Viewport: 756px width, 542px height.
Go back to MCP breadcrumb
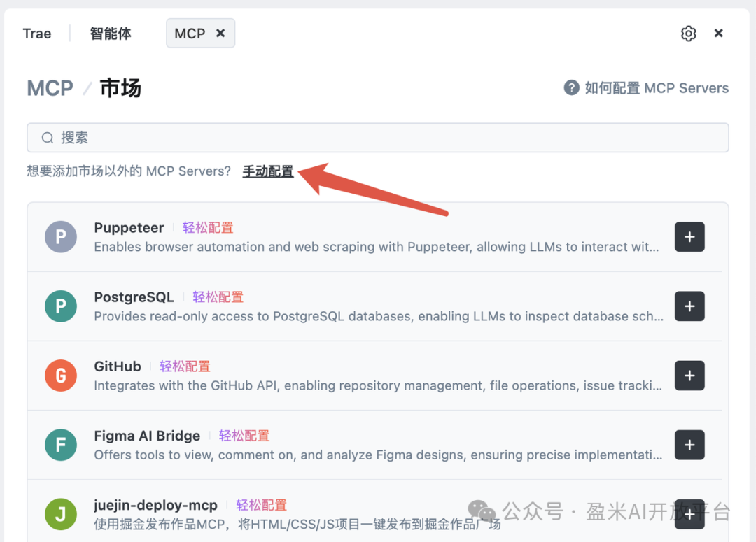[x=50, y=88]
